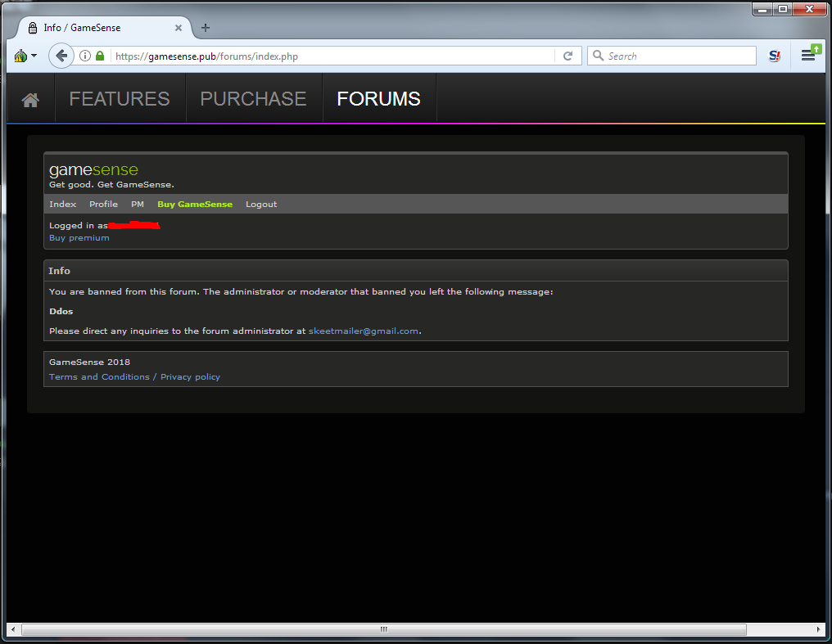Close the Info / GameSense tab

179,28
